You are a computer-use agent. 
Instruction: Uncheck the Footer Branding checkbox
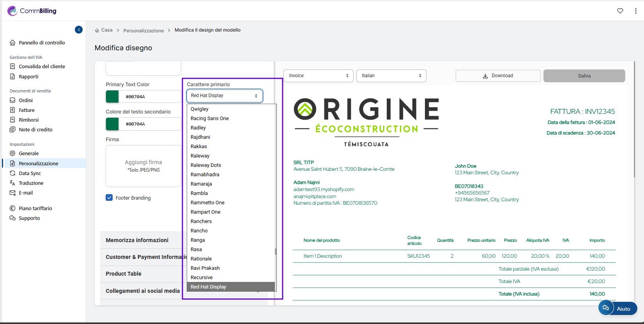(x=109, y=198)
